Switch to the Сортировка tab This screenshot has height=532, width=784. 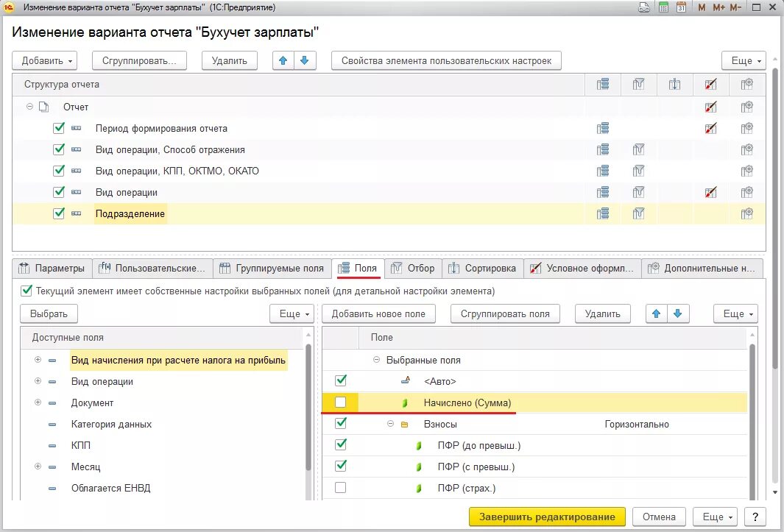[x=482, y=268]
